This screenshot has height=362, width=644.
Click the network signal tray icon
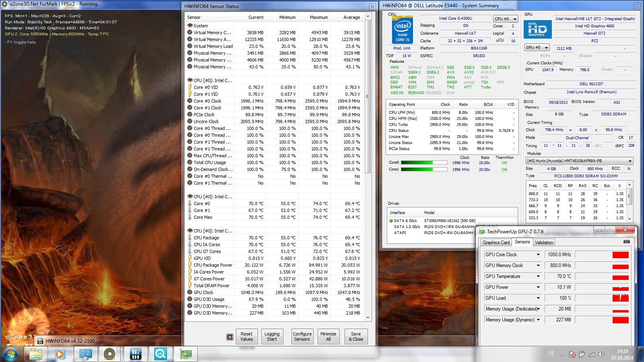tap(591, 354)
